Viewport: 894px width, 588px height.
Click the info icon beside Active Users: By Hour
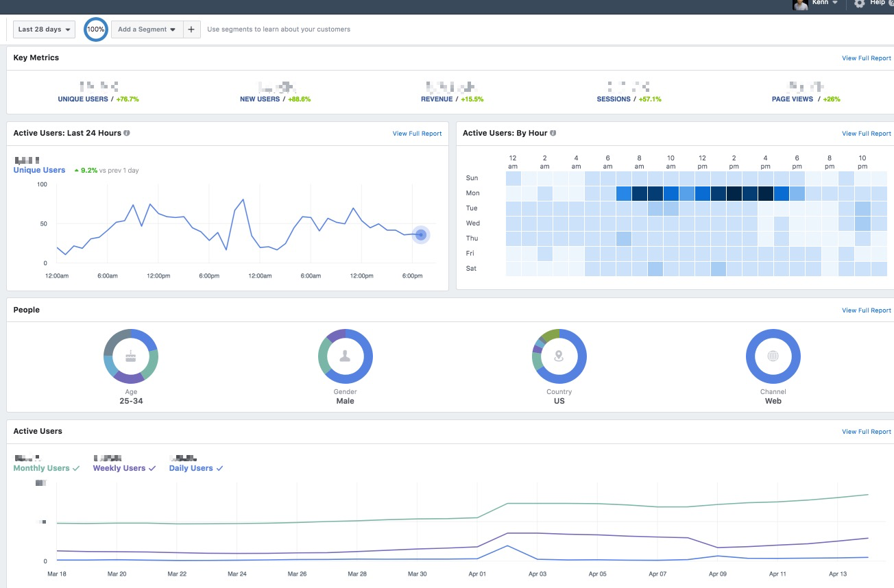click(x=553, y=133)
